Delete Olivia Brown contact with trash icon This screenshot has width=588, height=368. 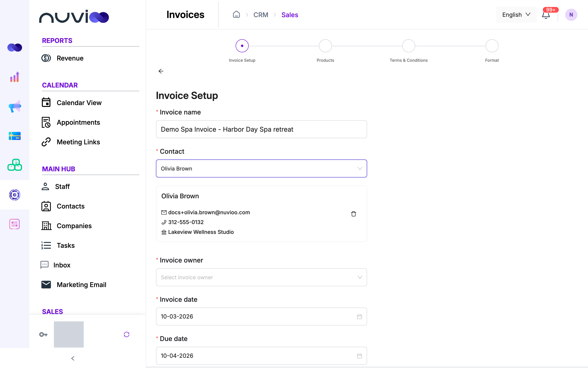(x=354, y=214)
